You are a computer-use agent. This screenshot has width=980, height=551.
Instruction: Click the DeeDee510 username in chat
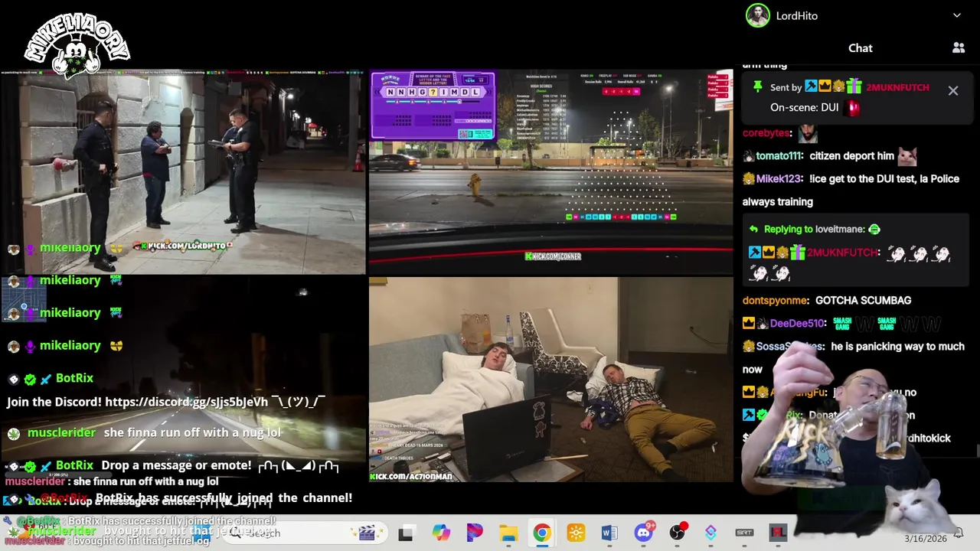click(798, 324)
